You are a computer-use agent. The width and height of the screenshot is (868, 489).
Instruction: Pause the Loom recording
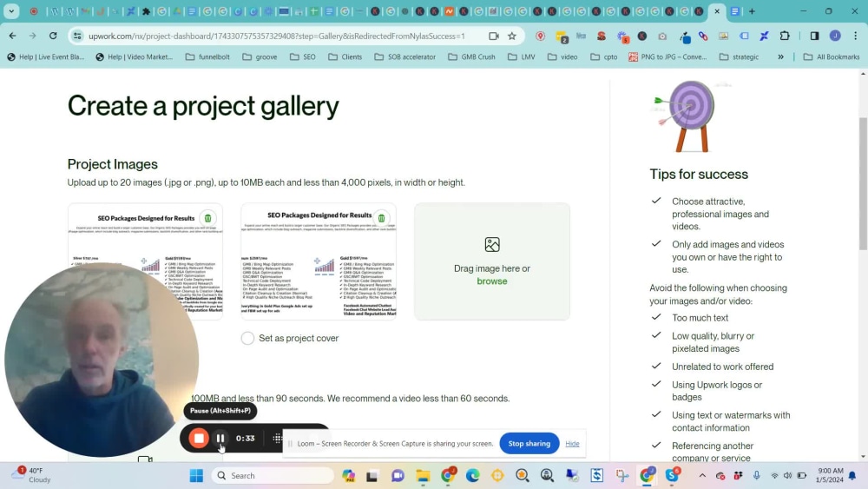220,438
